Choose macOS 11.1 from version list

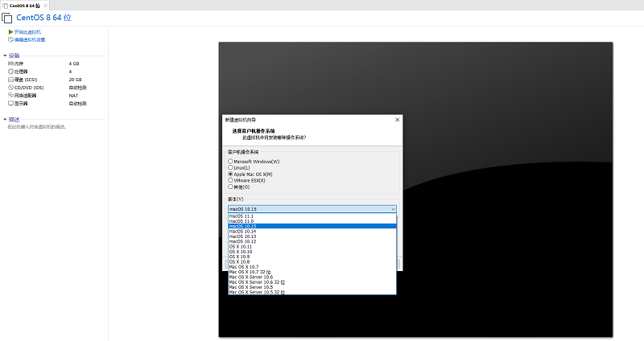(x=312, y=216)
